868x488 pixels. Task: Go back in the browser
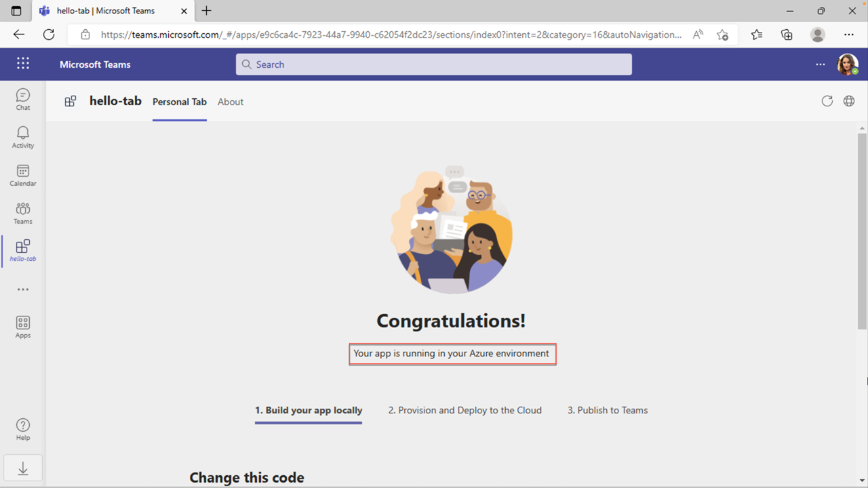[x=19, y=35]
